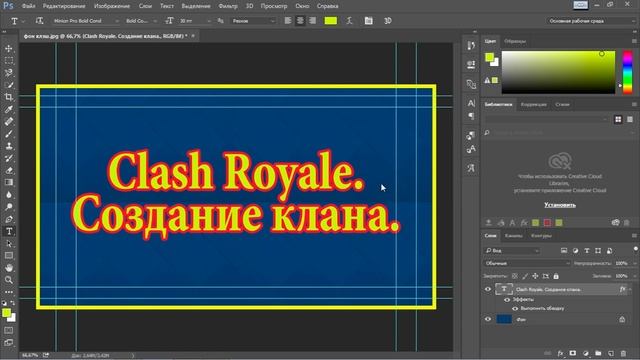This screenshot has width=640, height=360.
Task: Select the Crop tool
Action: [9, 97]
